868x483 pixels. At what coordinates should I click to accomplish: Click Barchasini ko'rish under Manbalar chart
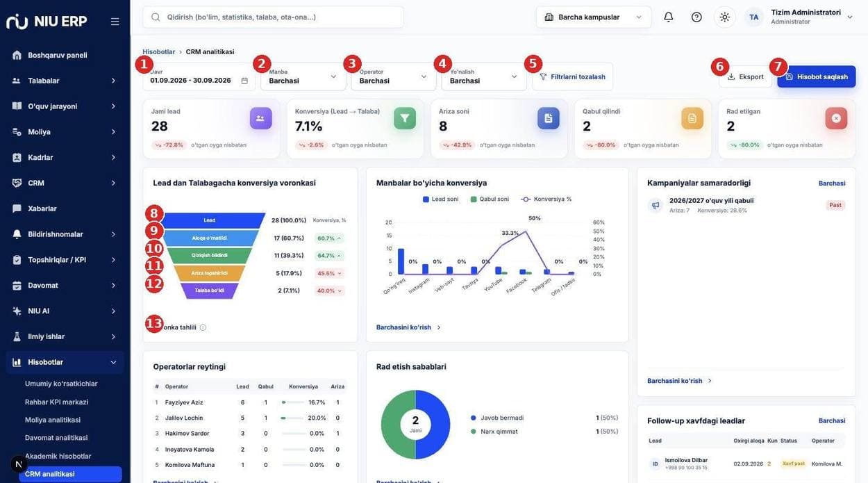[x=409, y=327]
